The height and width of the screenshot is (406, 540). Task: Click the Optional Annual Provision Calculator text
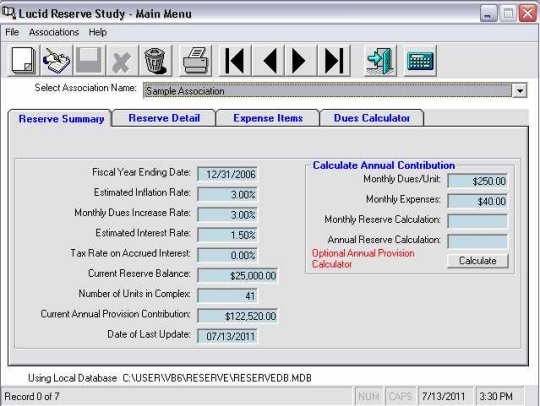[363, 259]
